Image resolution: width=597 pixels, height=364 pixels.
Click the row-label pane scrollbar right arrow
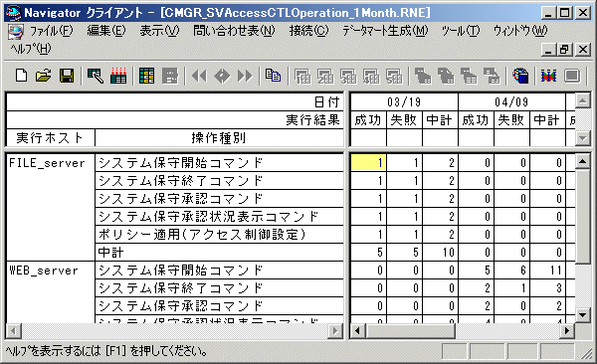[x=335, y=330]
